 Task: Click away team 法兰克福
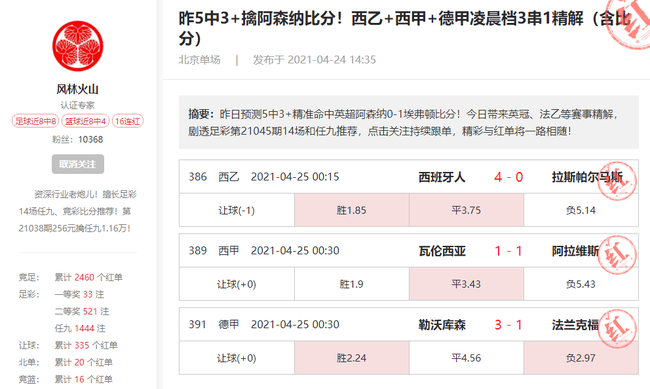(x=575, y=325)
